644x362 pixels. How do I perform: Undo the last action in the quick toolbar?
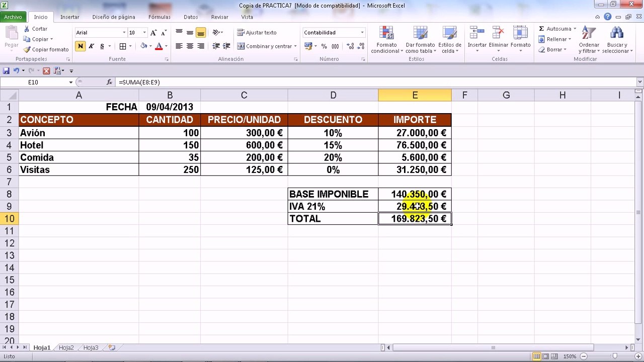[17, 71]
